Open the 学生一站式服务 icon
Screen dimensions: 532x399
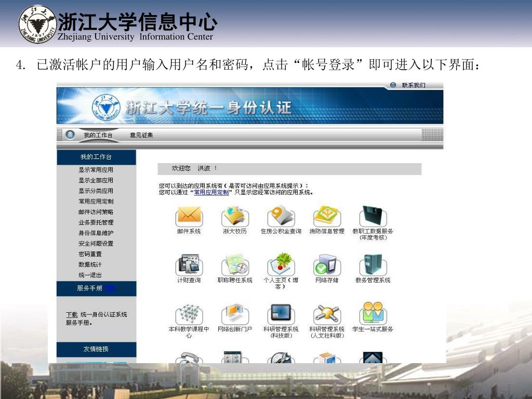click(373, 313)
